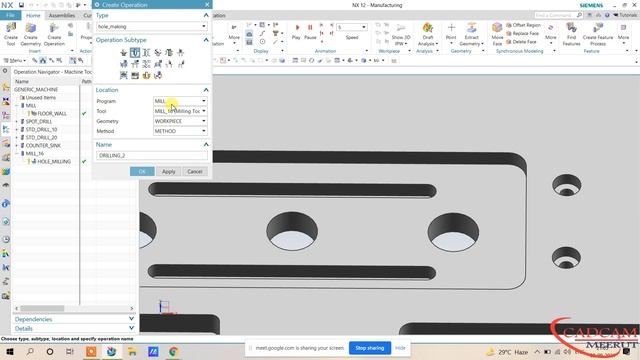Open the Windows Start menu
Image resolution: width=640 pixels, height=360 pixels.
click(x=10, y=352)
